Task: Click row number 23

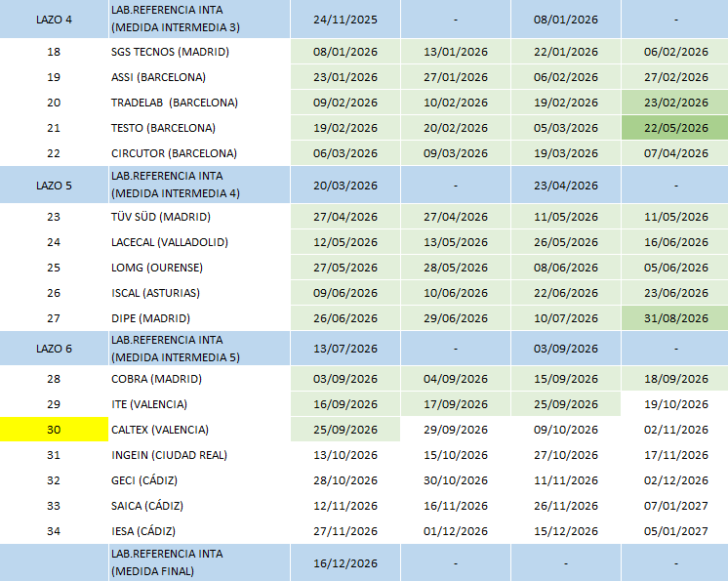Action: [x=54, y=217]
